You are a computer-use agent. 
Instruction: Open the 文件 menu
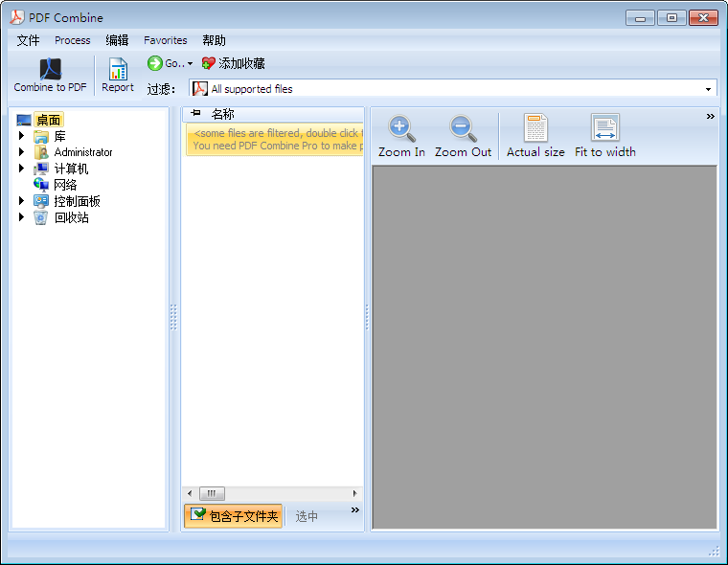point(29,40)
